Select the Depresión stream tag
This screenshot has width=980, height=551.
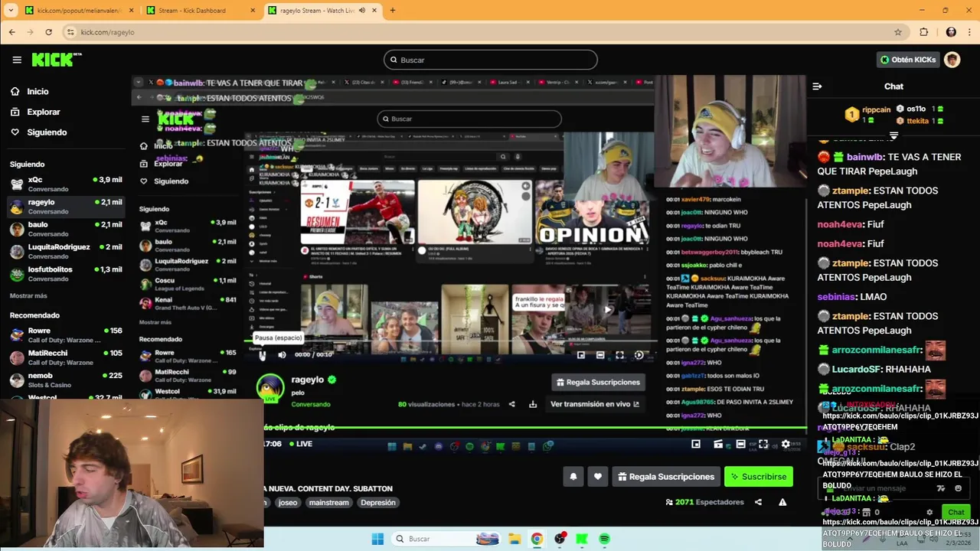[378, 503]
